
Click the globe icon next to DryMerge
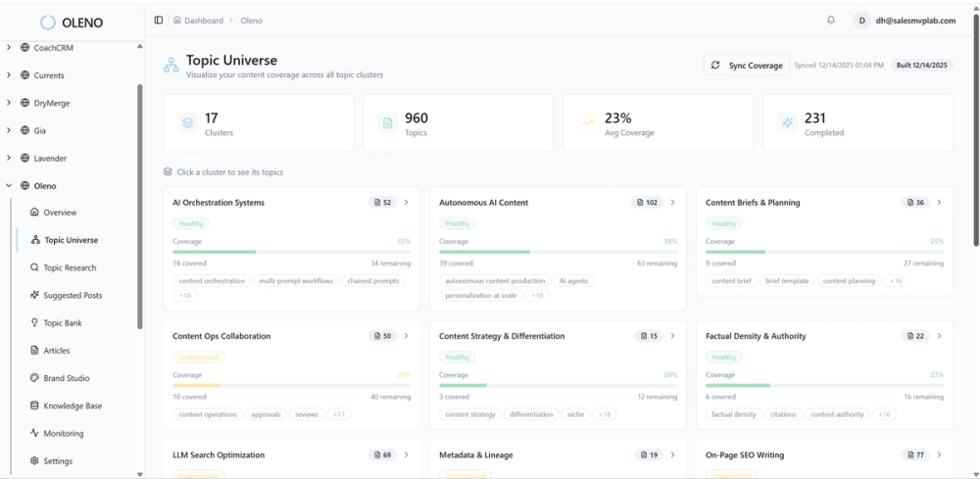click(x=25, y=103)
